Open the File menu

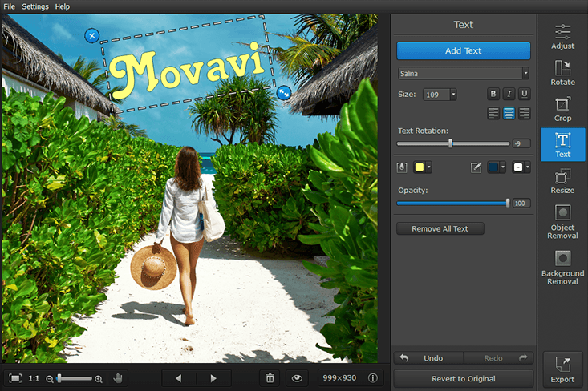click(10, 6)
